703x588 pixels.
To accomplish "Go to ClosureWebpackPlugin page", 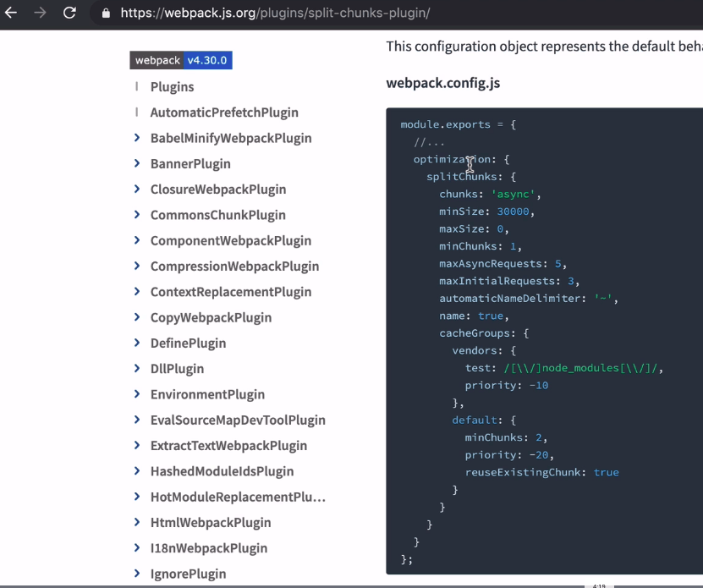I will tap(218, 190).
